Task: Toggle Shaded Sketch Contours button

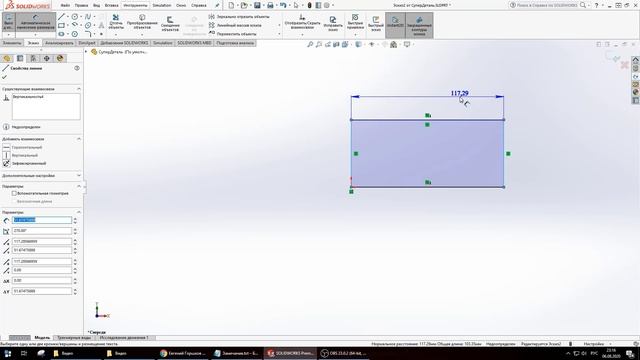Action: tap(419, 25)
